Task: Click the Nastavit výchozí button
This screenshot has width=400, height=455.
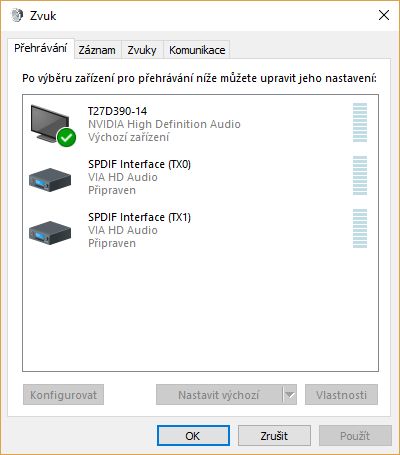Action: pos(219,395)
